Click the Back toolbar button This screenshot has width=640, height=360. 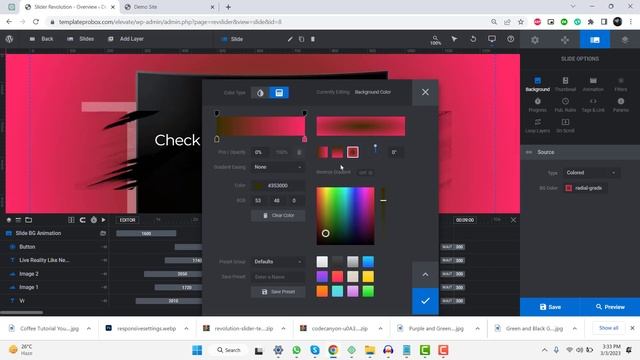pyautogui.click(x=42, y=39)
